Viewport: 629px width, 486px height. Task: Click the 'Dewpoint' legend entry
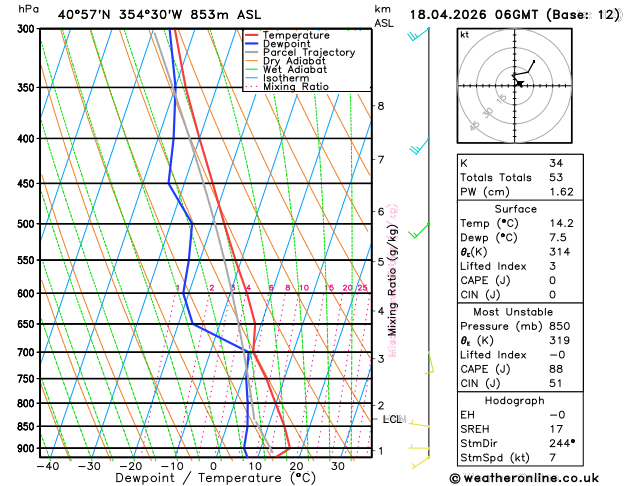tap(286, 44)
